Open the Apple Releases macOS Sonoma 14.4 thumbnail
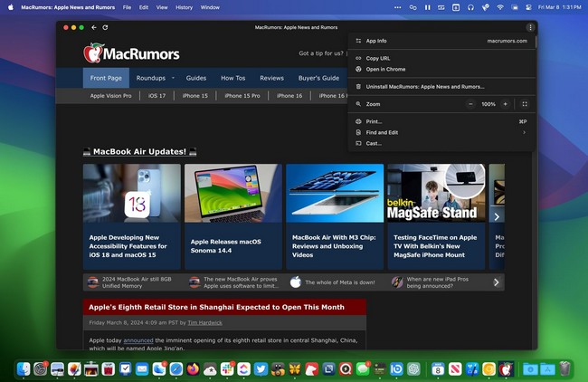588x382 pixels. (232, 195)
